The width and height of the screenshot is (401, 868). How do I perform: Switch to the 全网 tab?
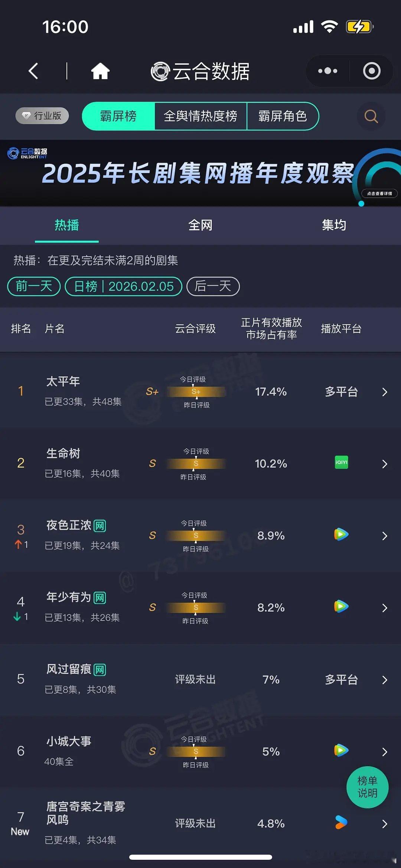pos(200,225)
